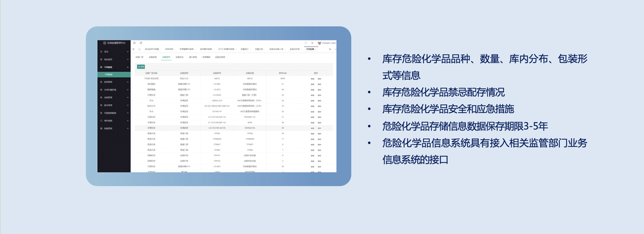Click the refresh icon beside the hamburger menu
Image resolution: width=644 pixels, height=234 pixels.
click(141, 43)
